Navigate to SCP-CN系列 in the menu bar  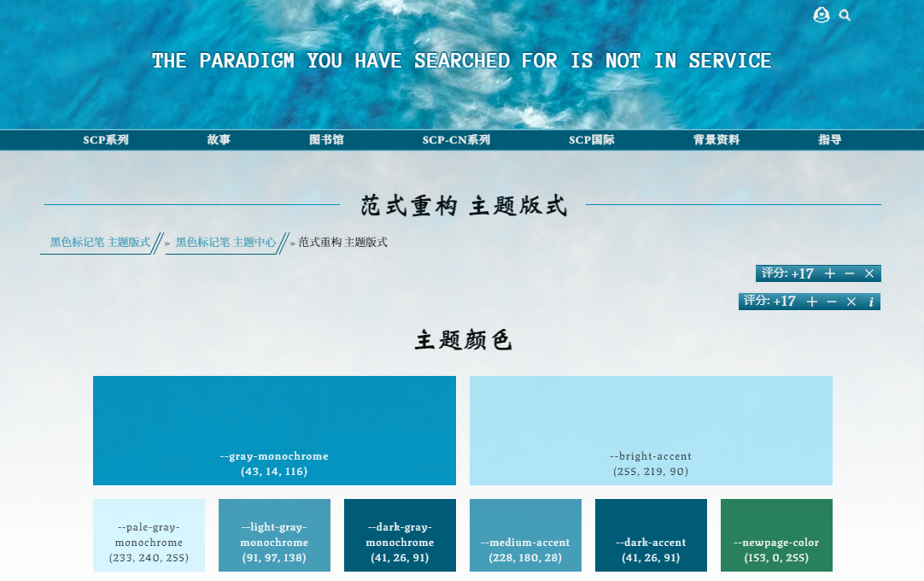point(456,139)
